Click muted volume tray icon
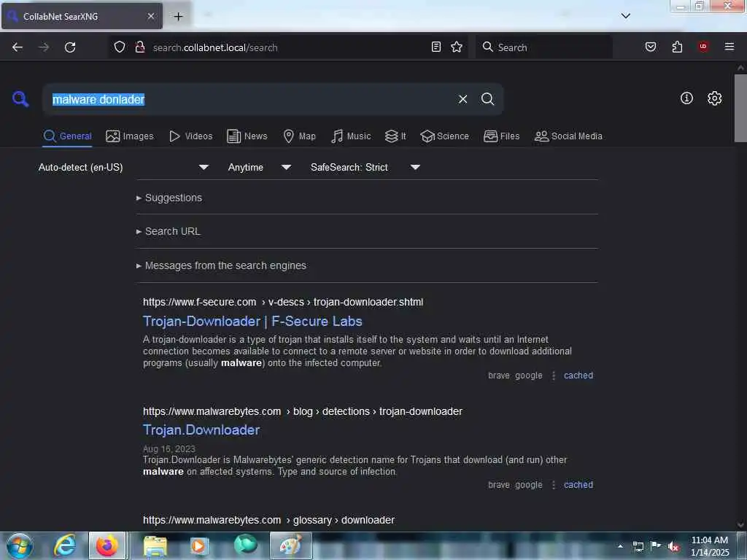The height and width of the screenshot is (560, 747). pos(673,547)
